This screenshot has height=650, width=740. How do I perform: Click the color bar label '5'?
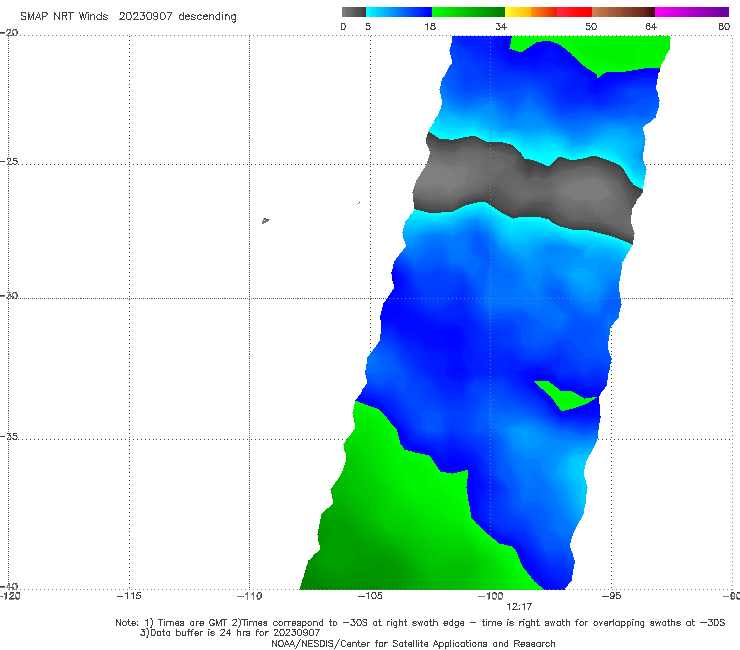click(368, 26)
